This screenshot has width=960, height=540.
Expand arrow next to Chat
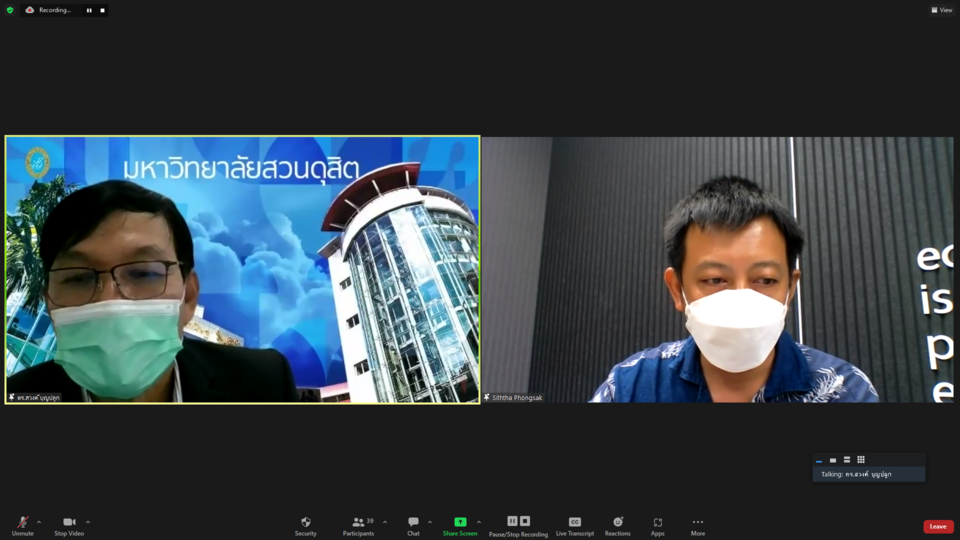click(430, 522)
